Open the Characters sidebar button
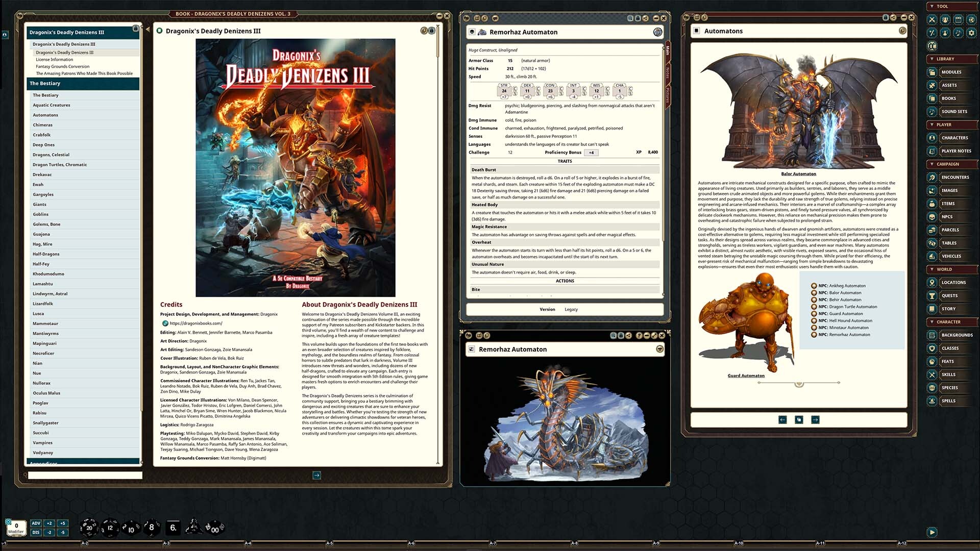Viewport: 980px width, 551px height. pos(952,138)
